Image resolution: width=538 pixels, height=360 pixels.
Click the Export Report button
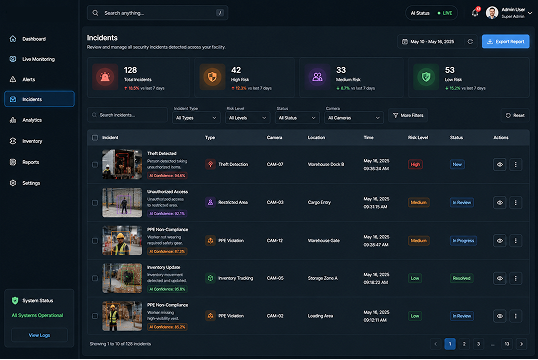[505, 42]
